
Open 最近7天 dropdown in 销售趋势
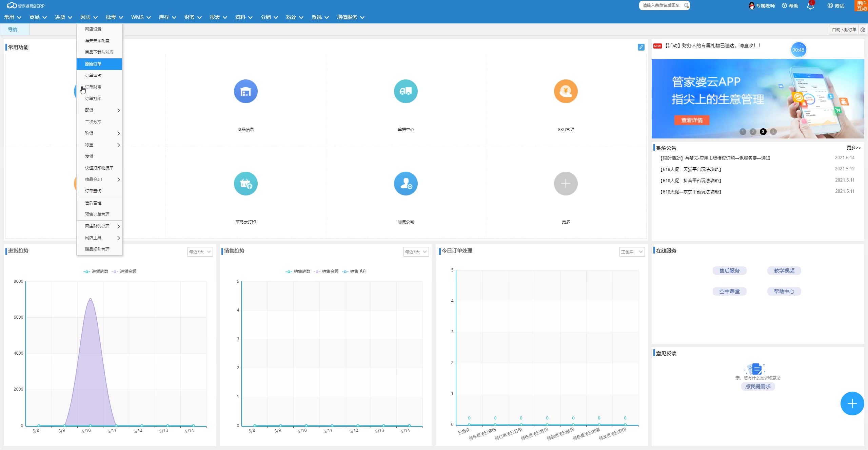pos(416,251)
